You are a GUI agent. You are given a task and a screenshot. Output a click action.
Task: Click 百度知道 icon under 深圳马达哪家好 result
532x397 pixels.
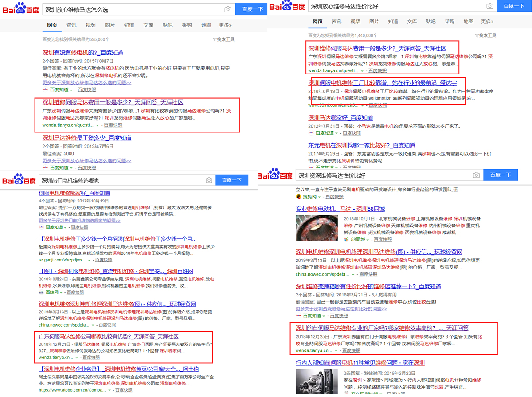311,133
